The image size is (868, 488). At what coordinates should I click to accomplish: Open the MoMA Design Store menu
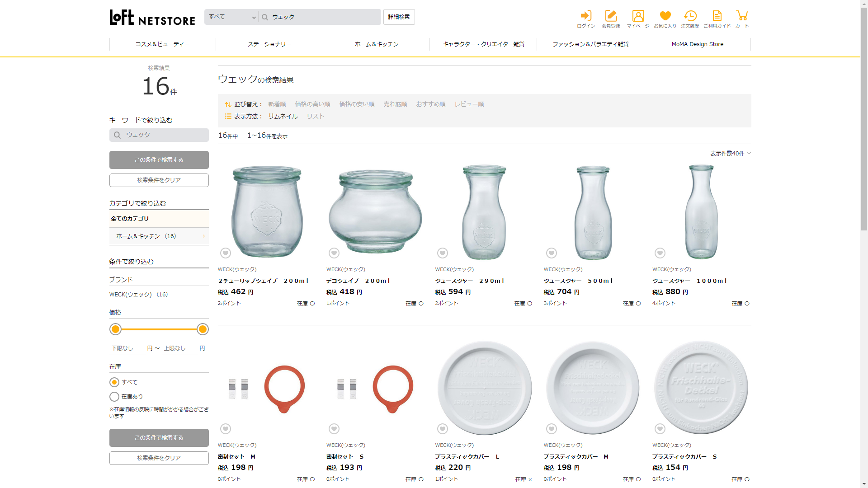697,44
